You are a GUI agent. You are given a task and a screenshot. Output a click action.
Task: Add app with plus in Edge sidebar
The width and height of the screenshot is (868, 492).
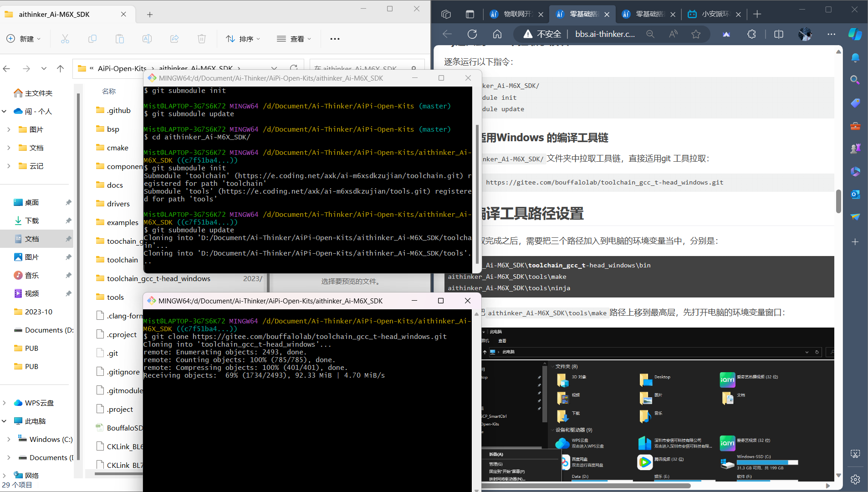[x=855, y=242]
